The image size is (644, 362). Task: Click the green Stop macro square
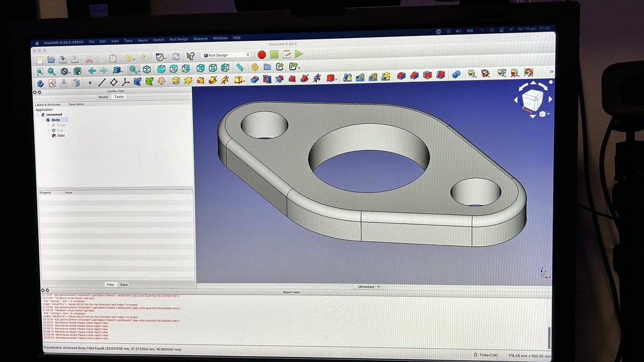click(274, 55)
